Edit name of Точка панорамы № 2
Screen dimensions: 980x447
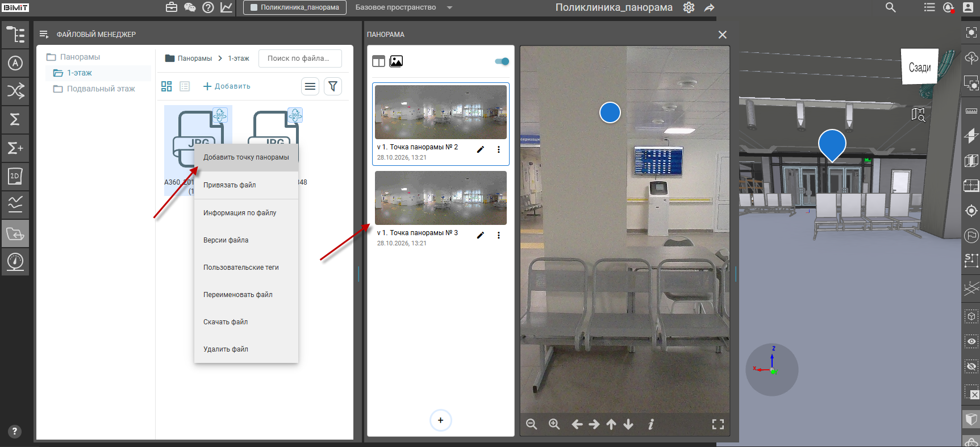pyautogui.click(x=481, y=149)
